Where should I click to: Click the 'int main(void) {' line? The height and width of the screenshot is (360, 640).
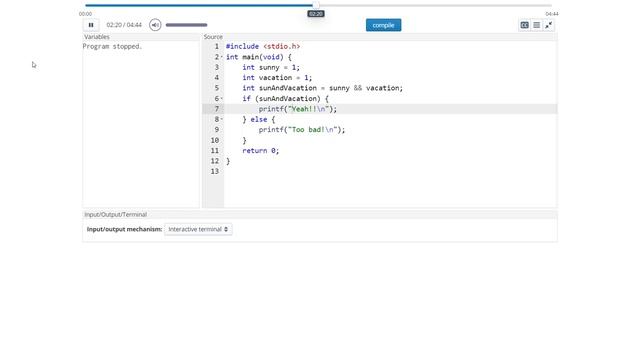tap(259, 57)
